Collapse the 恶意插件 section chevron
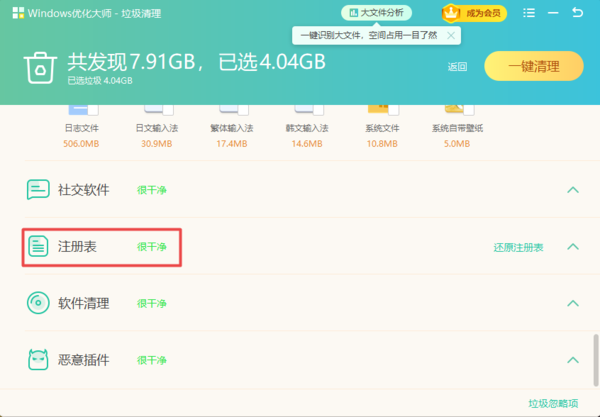 coord(573,359)
